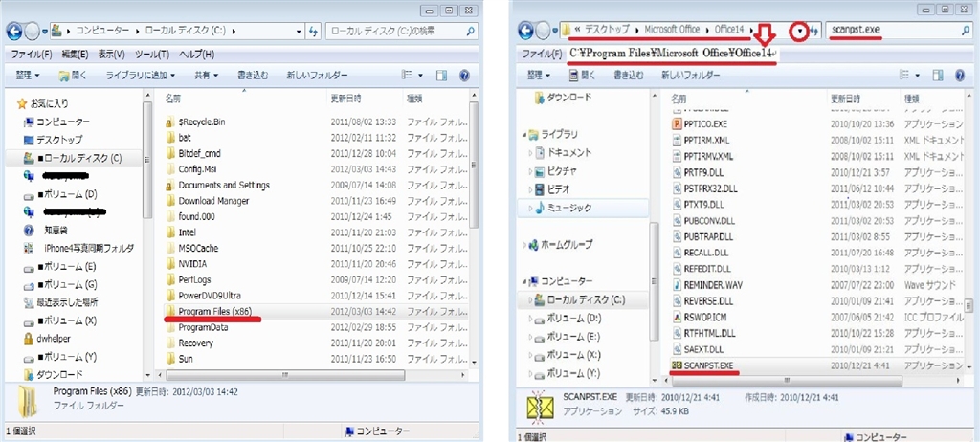Change view mode icon in left window

[x=407, y=75]
